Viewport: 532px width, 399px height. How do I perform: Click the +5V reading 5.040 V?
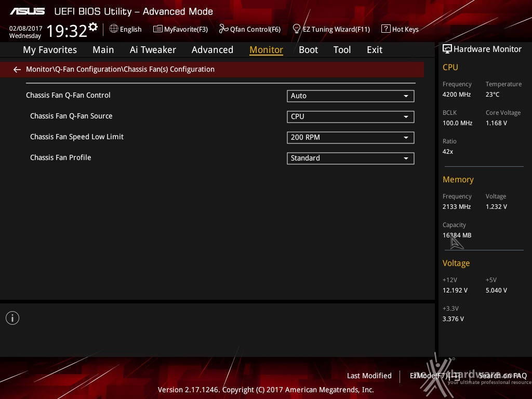click(x=496, y=290)
